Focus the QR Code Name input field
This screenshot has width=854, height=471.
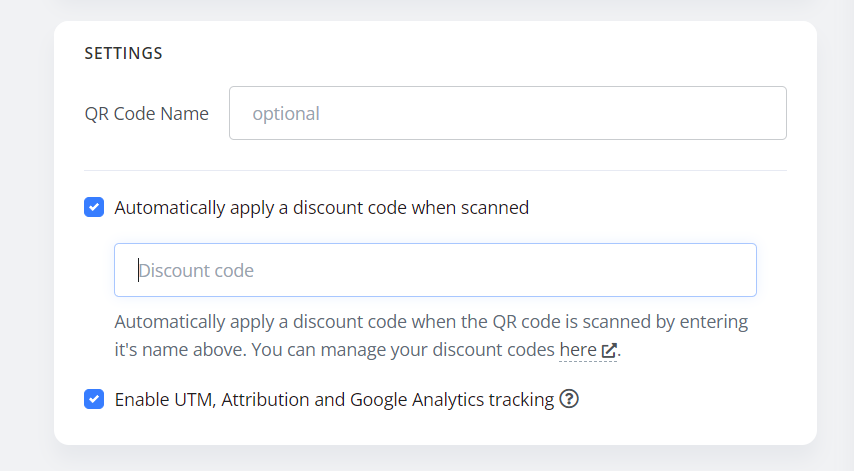508,113
